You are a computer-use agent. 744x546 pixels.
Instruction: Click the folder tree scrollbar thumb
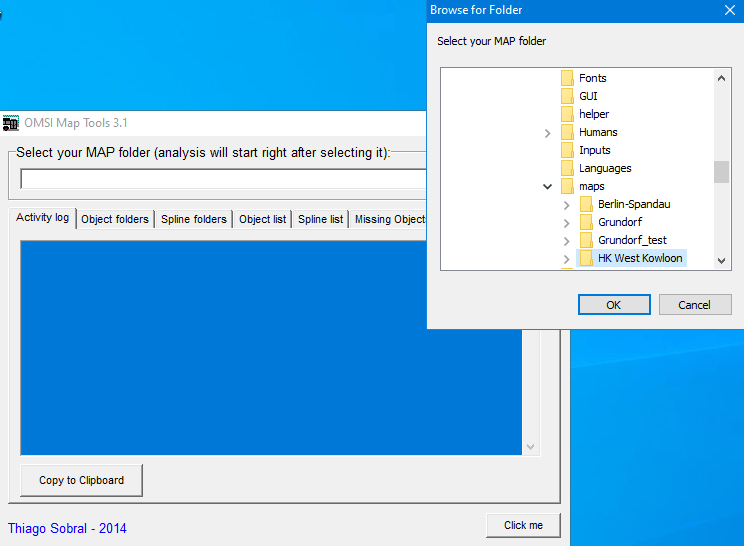coord(721,172)
